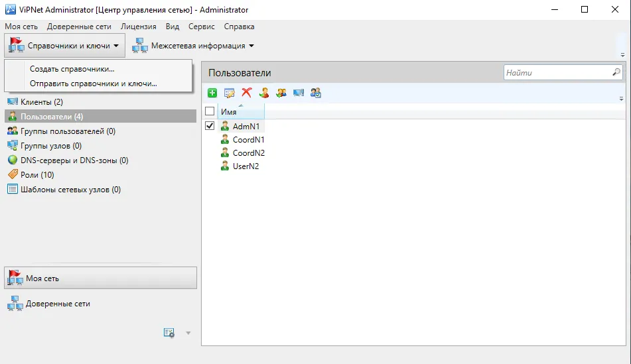Click the computer monitor toolbar icon
This screenshot has width=631, height=364.
click(299, 93)
